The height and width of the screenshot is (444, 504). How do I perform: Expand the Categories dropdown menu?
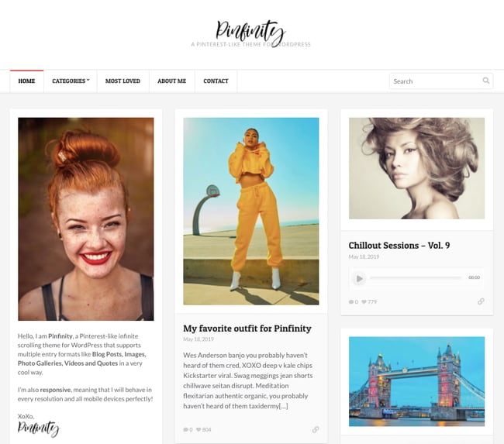point(71,81)
